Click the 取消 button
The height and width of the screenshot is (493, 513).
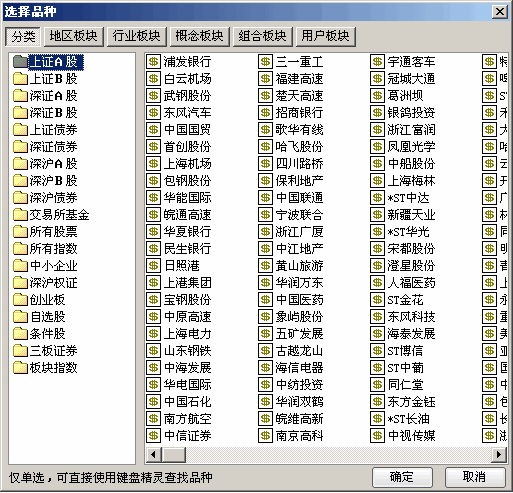click(475, 477)
